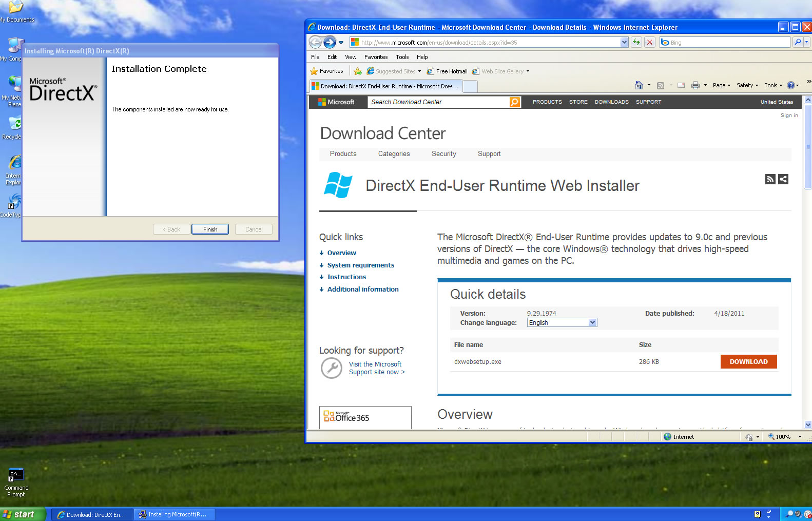Click the IE Help question mark icon
This screenshot has height=521, width=812.
(x=791, y=85)
